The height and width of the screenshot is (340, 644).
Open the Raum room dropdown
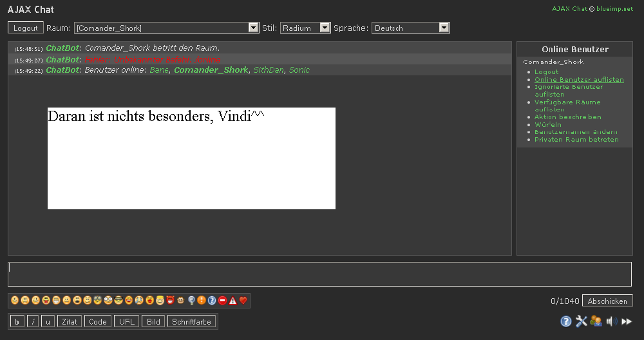tap(166, 28)
